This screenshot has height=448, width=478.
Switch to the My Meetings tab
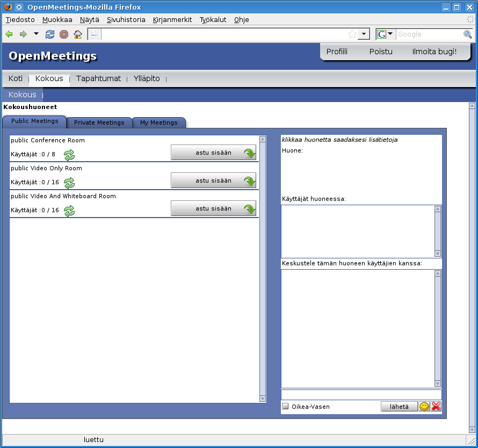coord(159,122)
